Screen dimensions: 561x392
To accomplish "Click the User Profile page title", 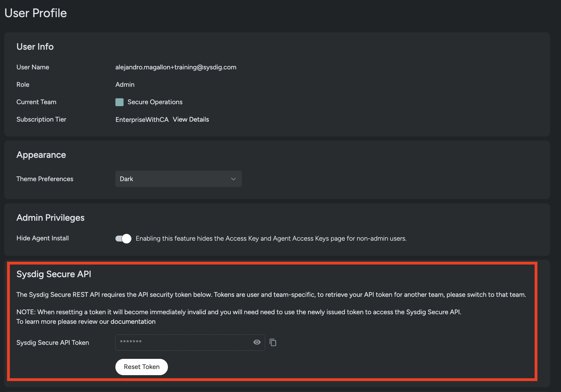I will coord(36,13).
